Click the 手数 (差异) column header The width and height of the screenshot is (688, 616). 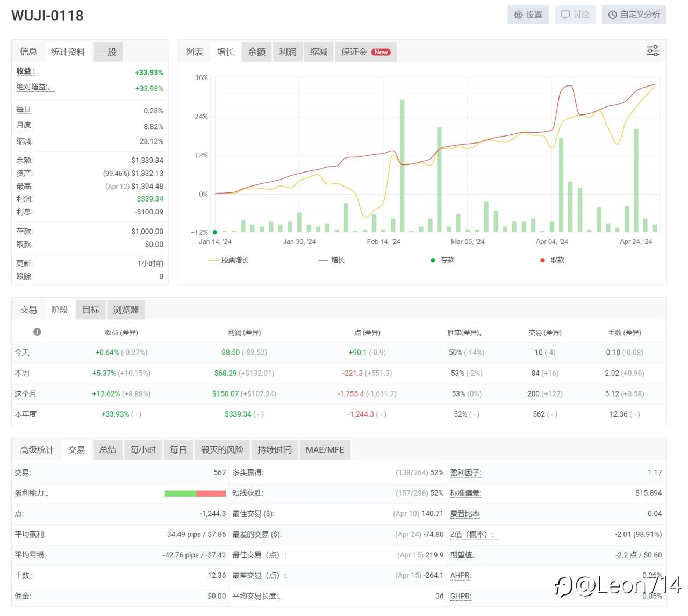625,333
